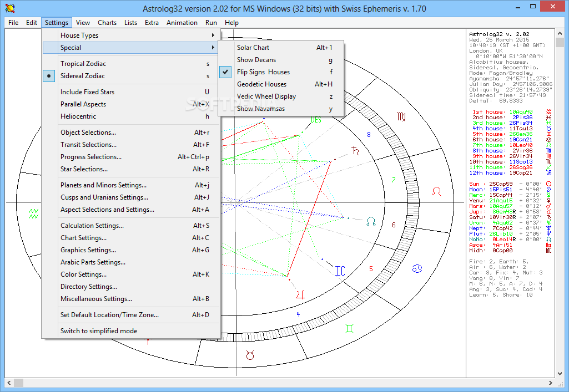The width and height of the screenshot is (569, 392).
Task: Enable Include Fixed Stars
Action: coord(132,92)
